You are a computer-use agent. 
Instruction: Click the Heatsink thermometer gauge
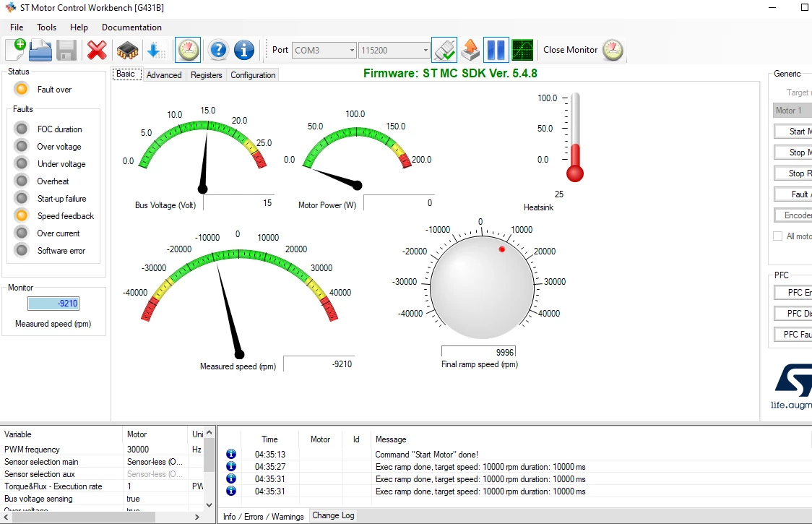tap(575, 137)
